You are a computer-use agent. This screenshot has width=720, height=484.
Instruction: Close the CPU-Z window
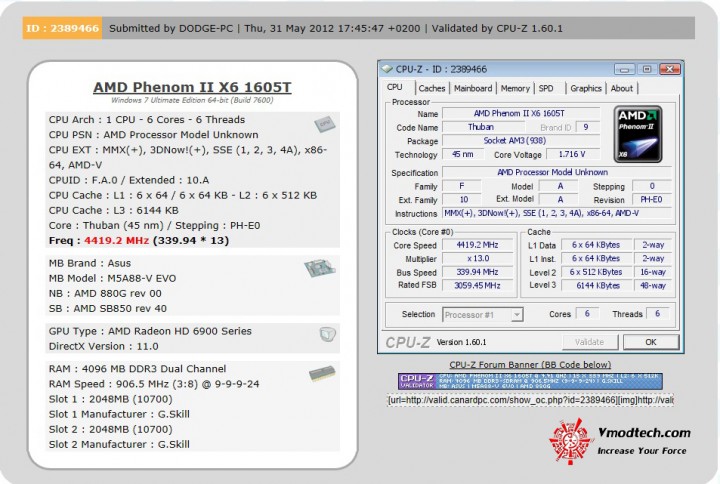(669, 69)
